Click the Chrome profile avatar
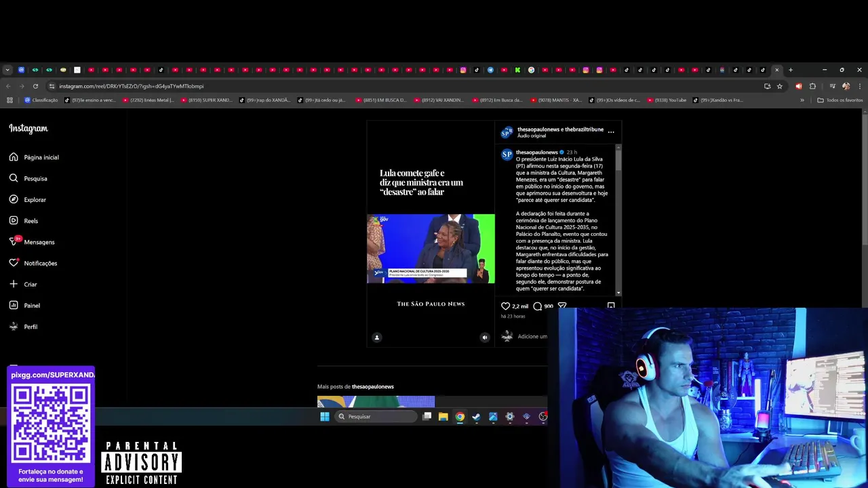 [x=846, y=86]
